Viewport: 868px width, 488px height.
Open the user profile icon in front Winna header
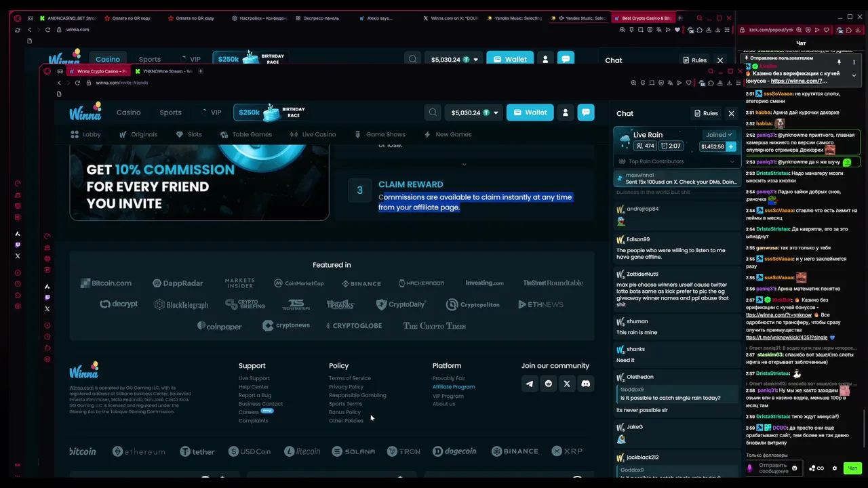click(x=565, y=113)
